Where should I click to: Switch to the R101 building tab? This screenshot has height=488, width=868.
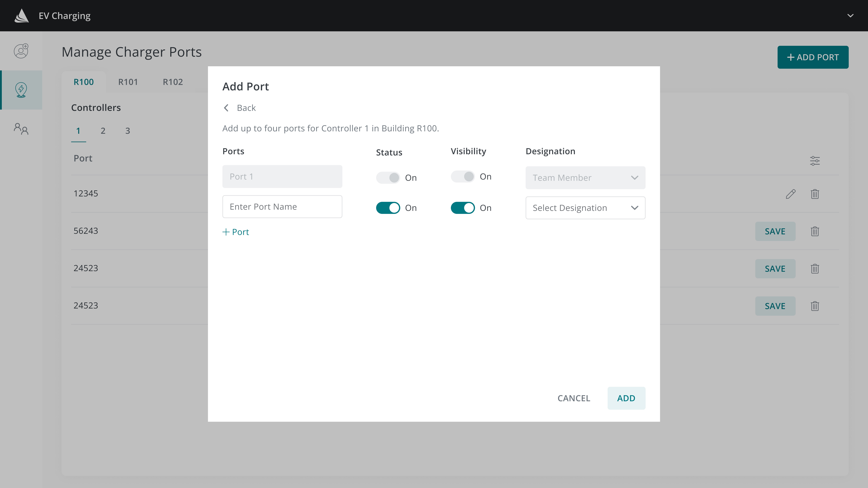128,82
